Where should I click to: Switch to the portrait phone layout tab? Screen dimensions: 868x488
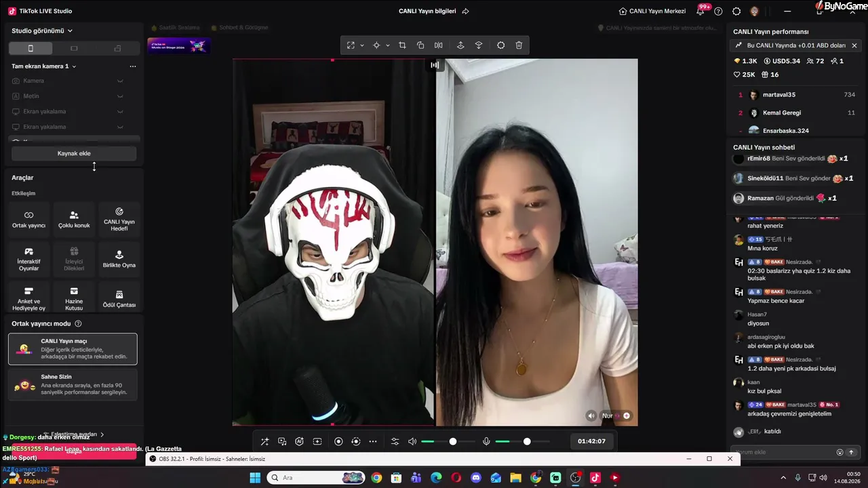click(31, 48)
